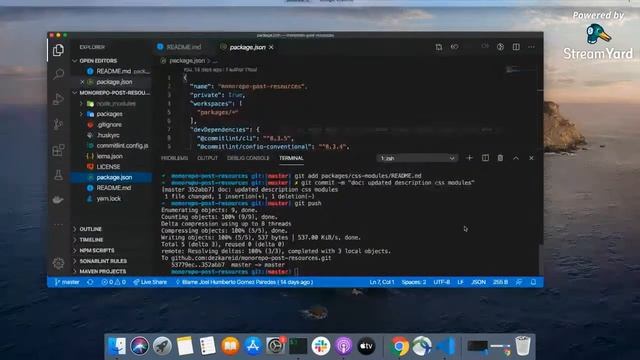Switch to the Problems panel tab
This screenshot has height=360, width=640.
(x=174, y=158)
